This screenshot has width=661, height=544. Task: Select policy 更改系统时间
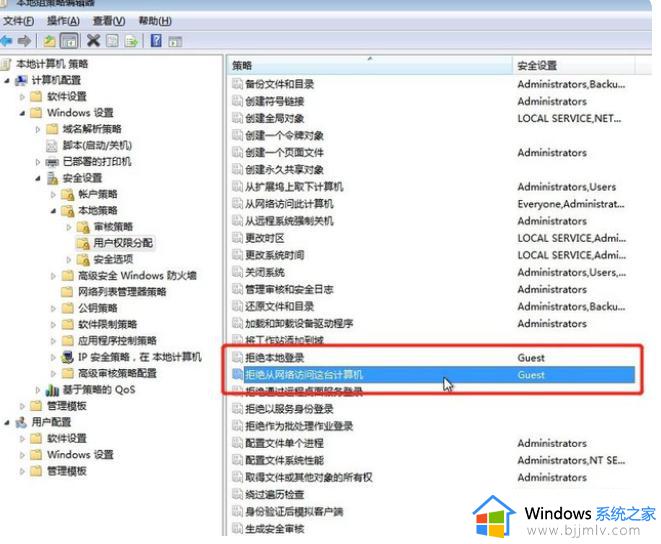point(275,255)
